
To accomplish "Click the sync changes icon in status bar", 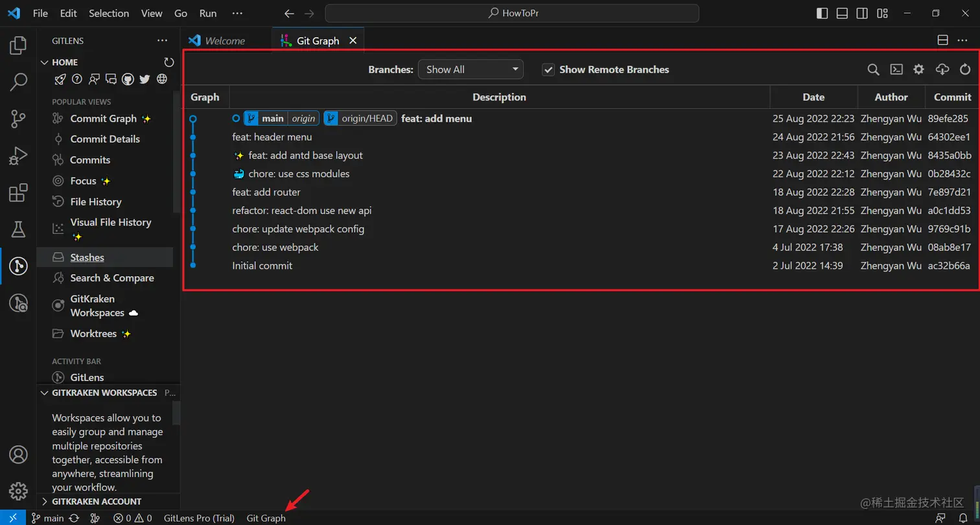I will 75,518.
